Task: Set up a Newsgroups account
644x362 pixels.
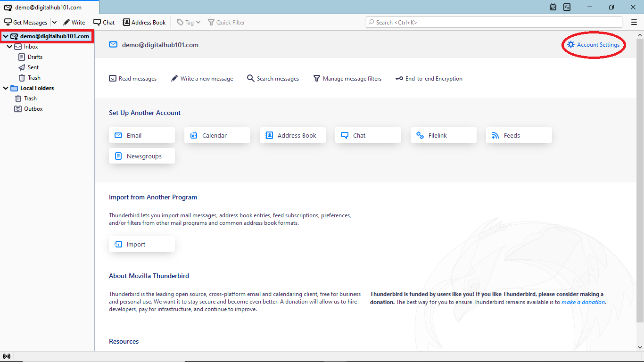Action: [x=142, y=156]
